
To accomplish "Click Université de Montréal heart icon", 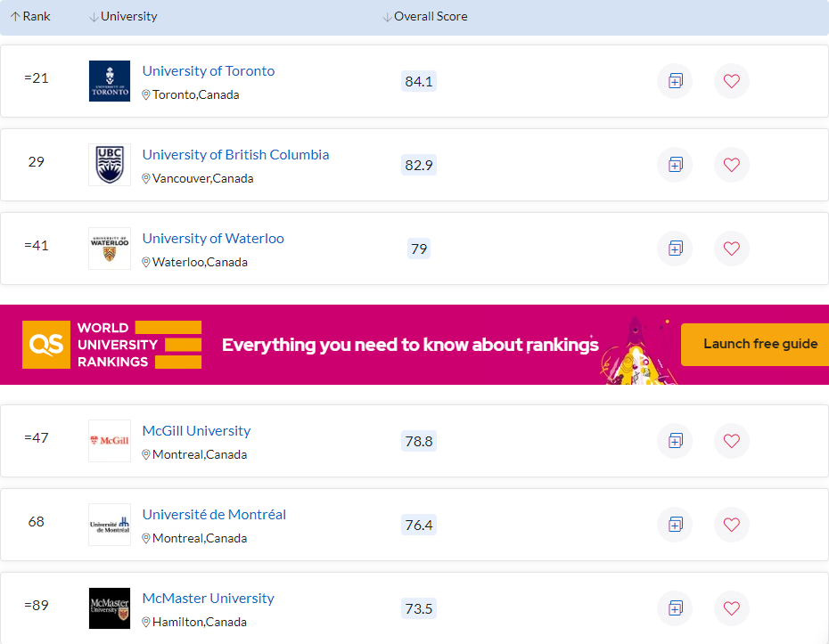I will [731, 525].
